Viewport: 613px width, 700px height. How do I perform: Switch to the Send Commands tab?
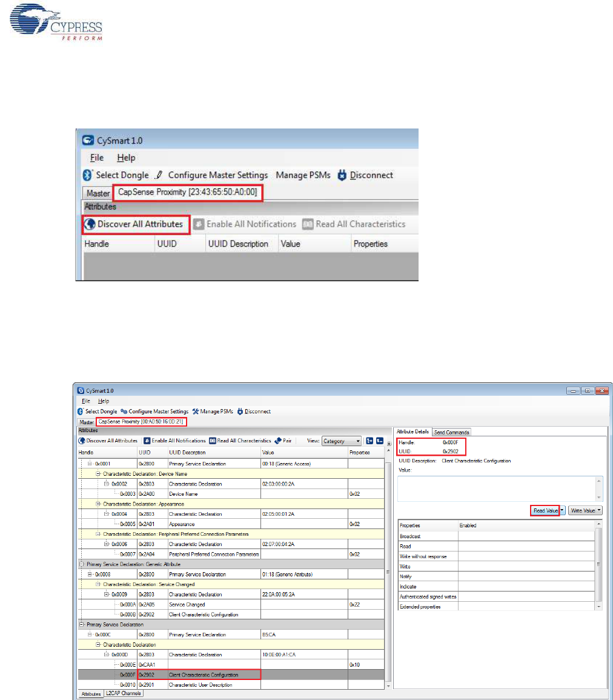451,432
